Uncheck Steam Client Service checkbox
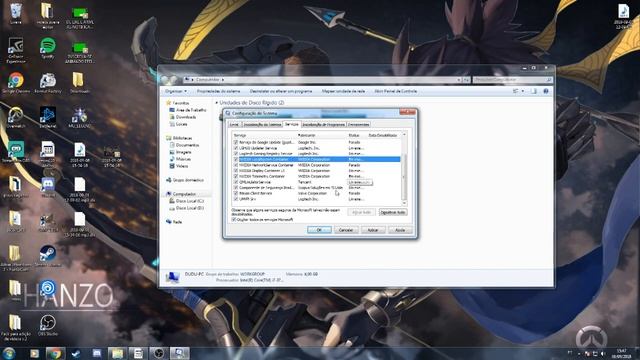 click(x=236, y=193)
